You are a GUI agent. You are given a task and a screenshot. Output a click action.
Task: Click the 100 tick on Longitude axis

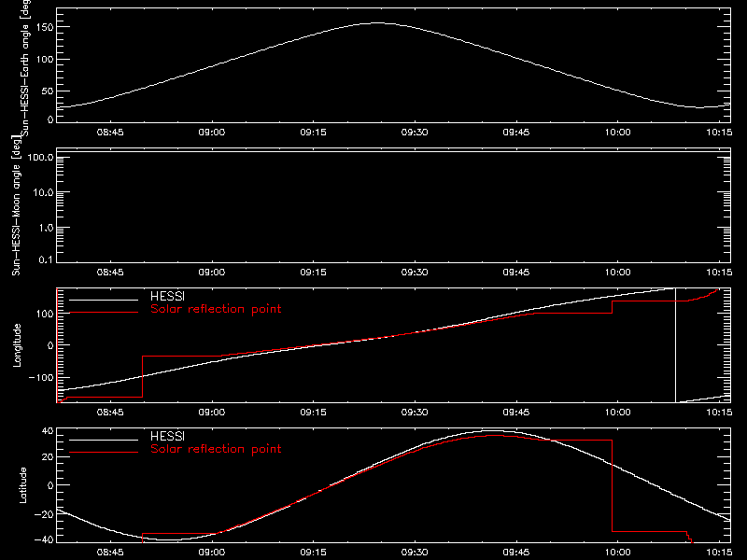[x=45, y=314]
